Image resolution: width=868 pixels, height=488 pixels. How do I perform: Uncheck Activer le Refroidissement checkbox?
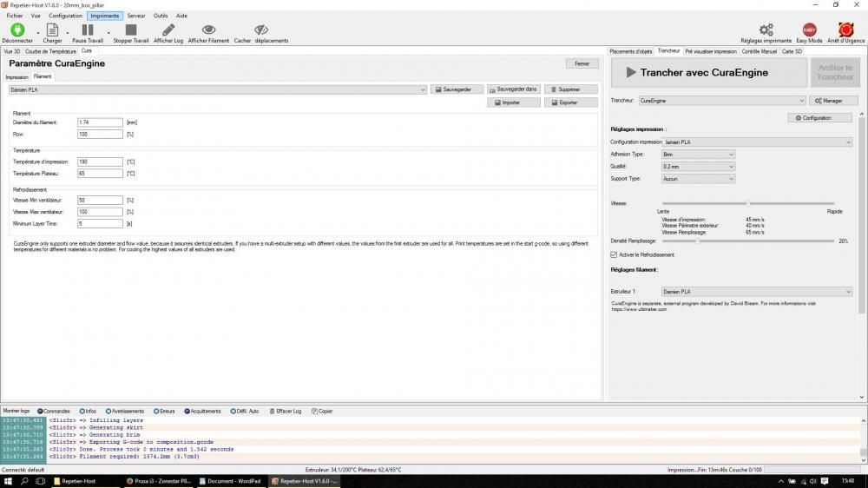pyautogui.click(x=614, y=254)
